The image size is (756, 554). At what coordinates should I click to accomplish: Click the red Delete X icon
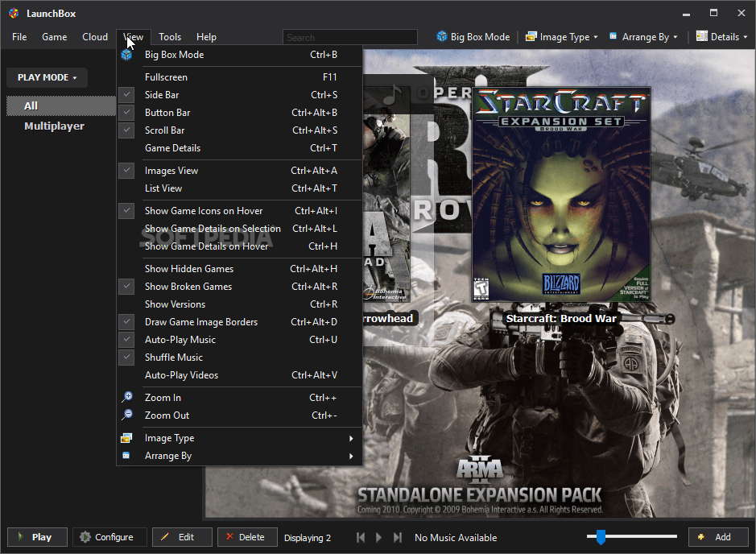click(230, 536)
